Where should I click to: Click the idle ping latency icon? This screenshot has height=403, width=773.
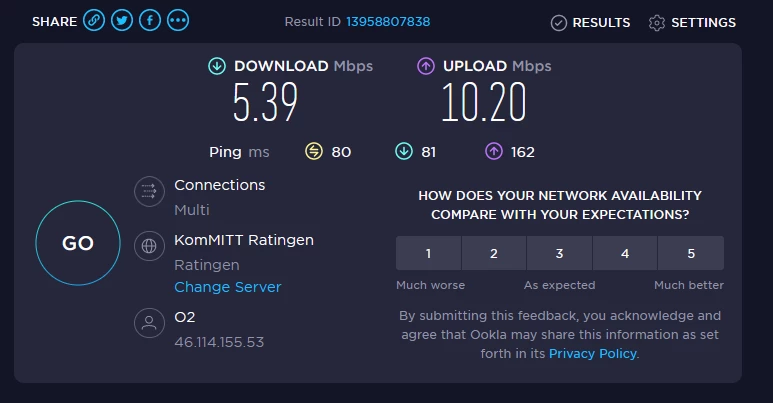314,151
